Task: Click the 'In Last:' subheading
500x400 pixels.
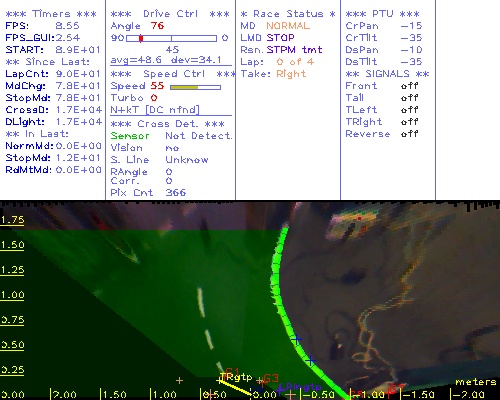Action: [x=37, y=134]
